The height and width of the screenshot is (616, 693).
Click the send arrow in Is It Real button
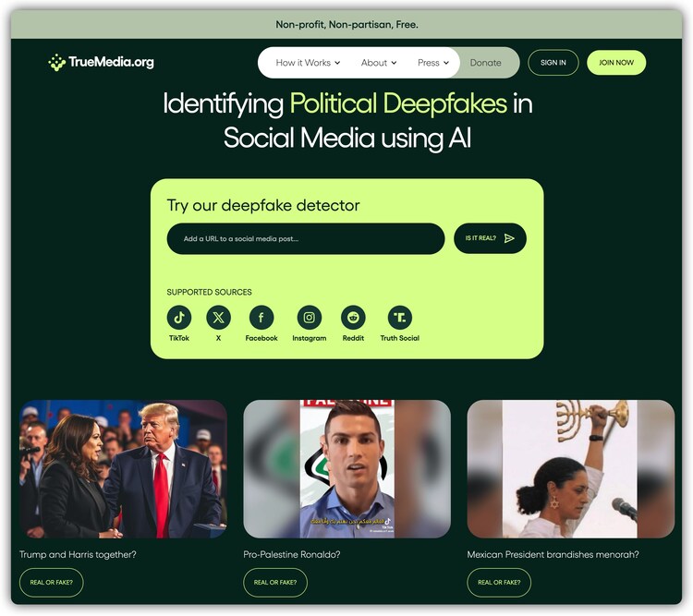[509, 238]
